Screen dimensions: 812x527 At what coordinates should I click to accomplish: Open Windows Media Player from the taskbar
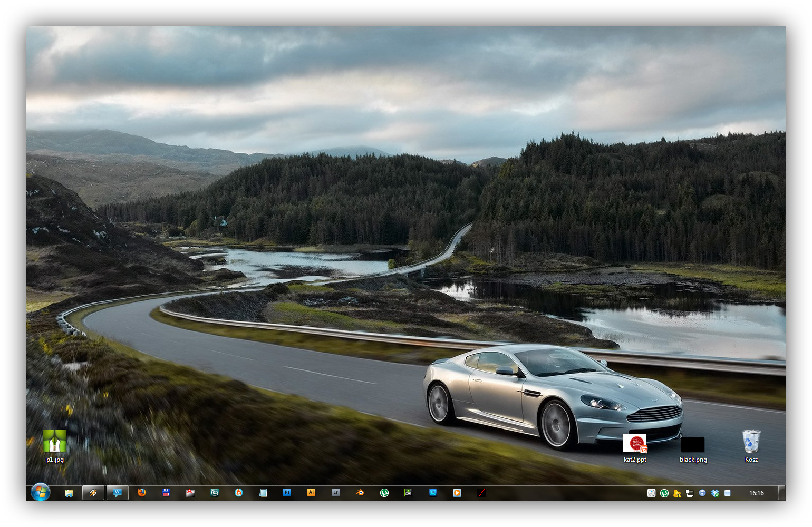point(457,493)
